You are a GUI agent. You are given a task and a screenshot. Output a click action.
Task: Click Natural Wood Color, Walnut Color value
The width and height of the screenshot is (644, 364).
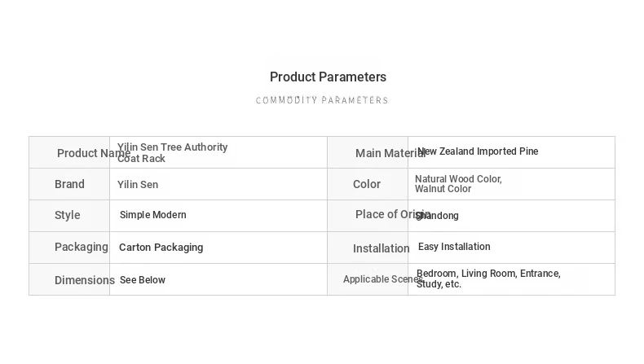point(458,184)
